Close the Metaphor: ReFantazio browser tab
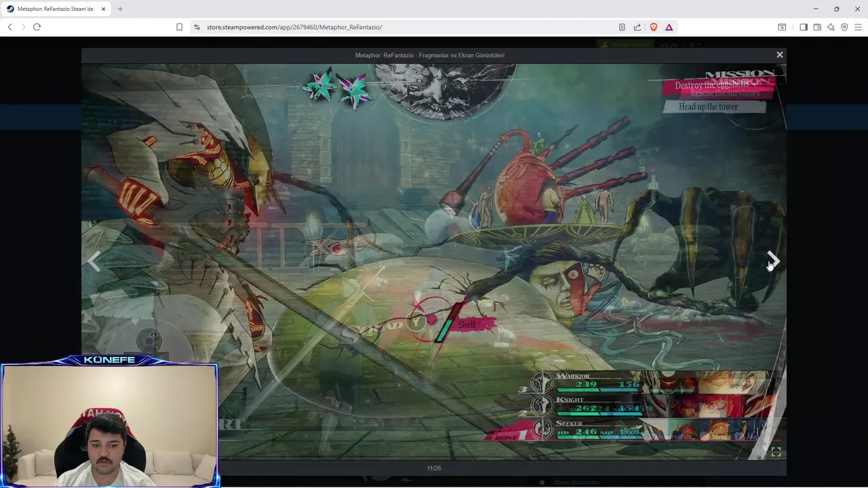868x488 pixels. (103, 9)
